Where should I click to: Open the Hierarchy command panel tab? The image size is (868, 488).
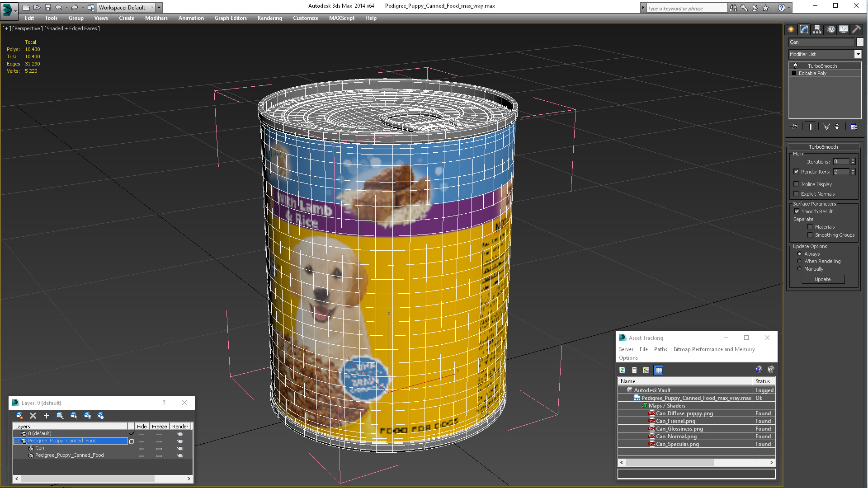click(817, 29)
